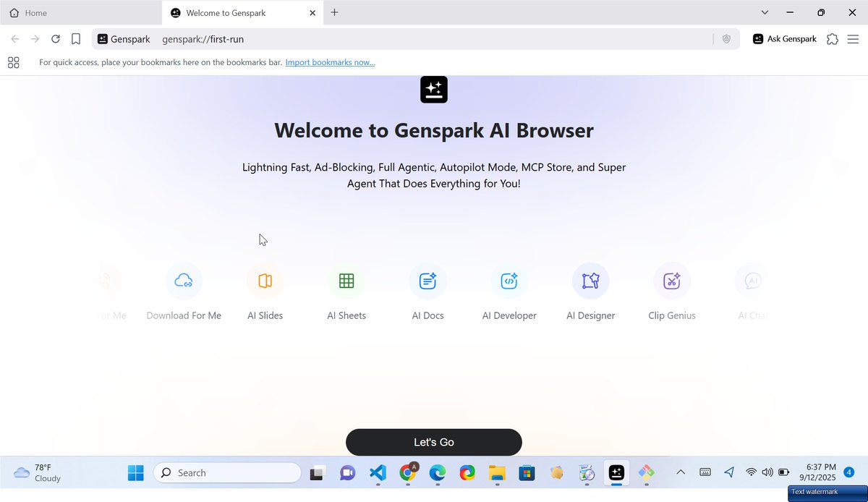The height and width of the screenshot is (502, 868).
Task: Show hidden tray icons chevron
Action: pyautogui.click(x=681, y=472)
